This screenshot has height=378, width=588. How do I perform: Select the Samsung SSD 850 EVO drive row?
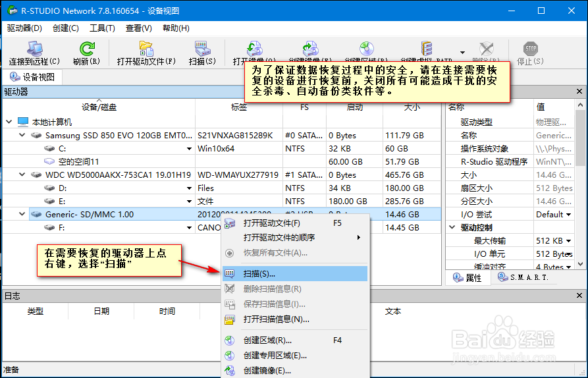point(222,135)
